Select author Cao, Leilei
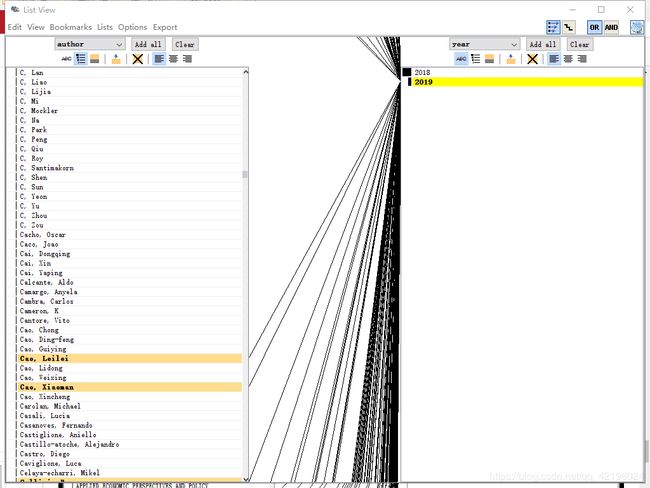This screenshot has height=488, width=650. [x=130, y=359]
